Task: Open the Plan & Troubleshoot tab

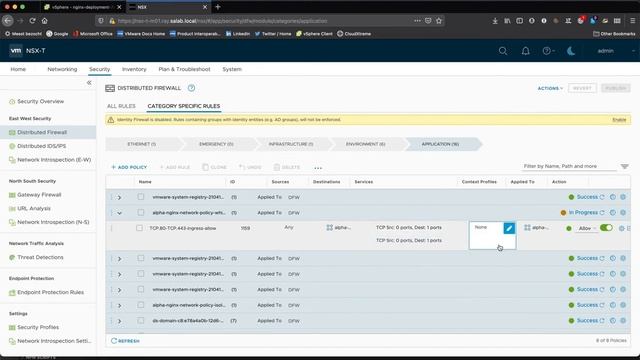Action: click(x=184, y=69)
